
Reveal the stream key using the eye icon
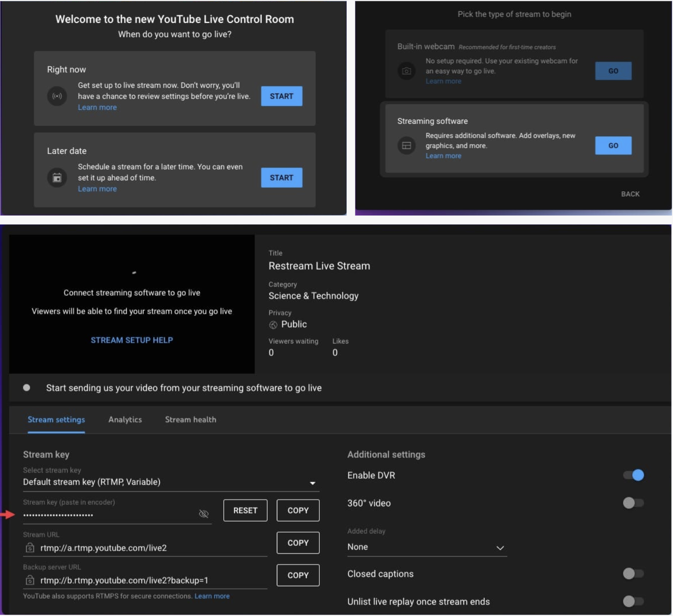pyautogui.click(x=204, y=514)
